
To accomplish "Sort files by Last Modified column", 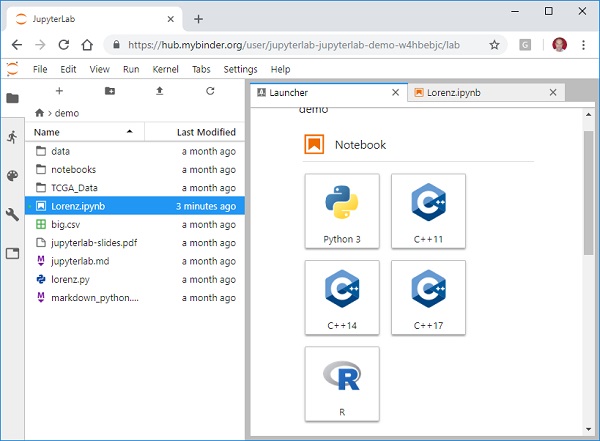I will (x=195, y=132).
